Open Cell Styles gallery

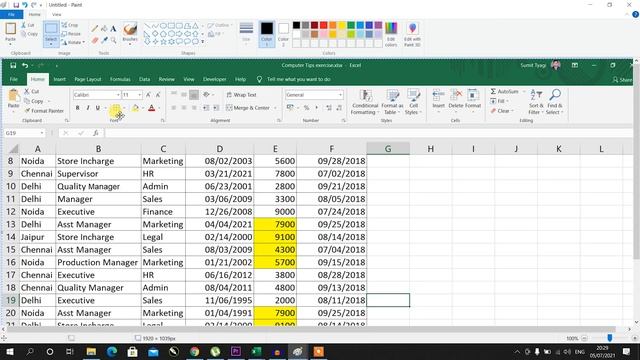click(413, 102)
